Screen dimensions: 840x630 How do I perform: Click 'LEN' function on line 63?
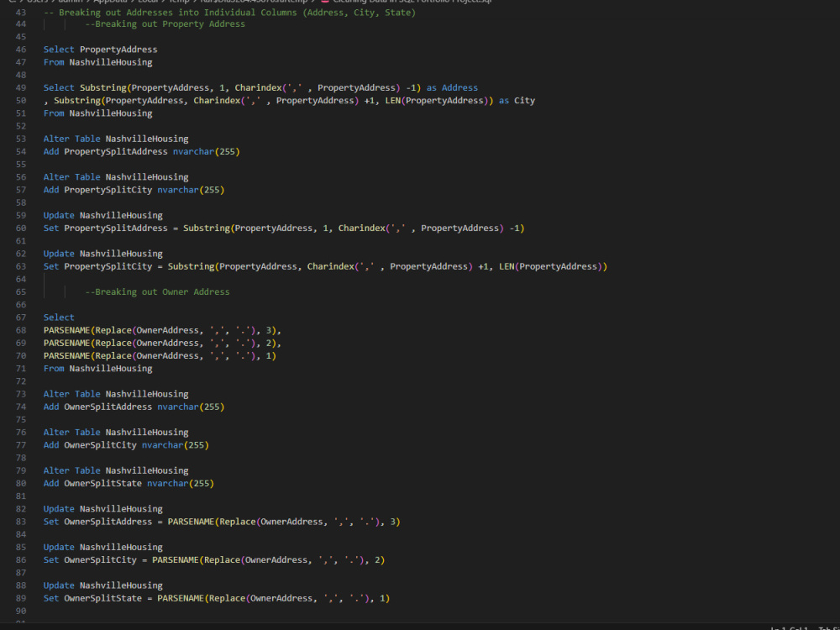[x=507, y=266]
